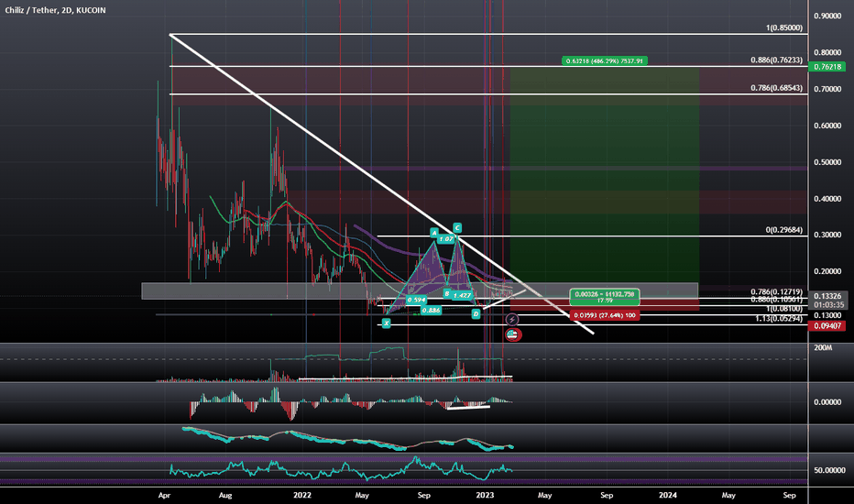Click the 2023 time axis label
The image size is (854, 504).
[485, 495]
